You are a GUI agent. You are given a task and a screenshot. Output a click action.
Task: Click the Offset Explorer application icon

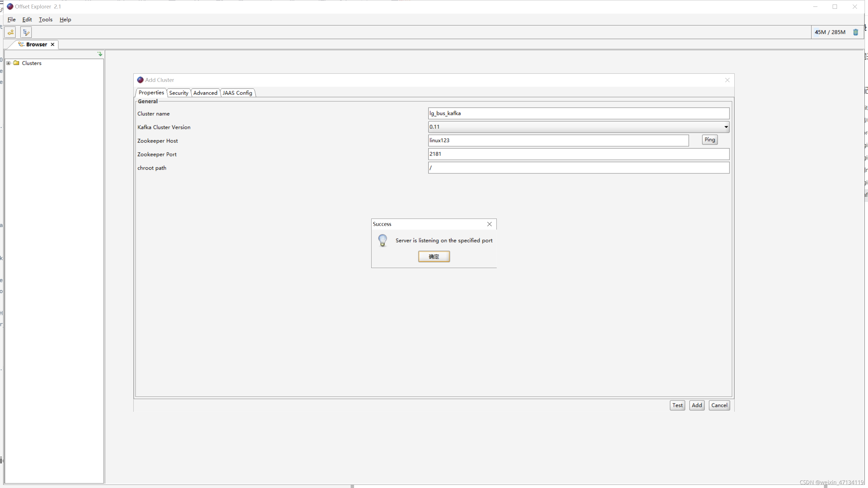9,6
